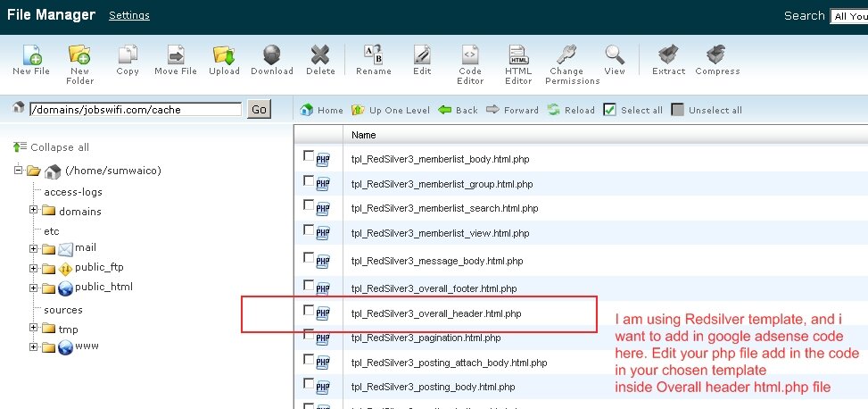Viewport: 868px width, 409px height.
Task: Select the Extract toolbar icon
Action: 668,54
